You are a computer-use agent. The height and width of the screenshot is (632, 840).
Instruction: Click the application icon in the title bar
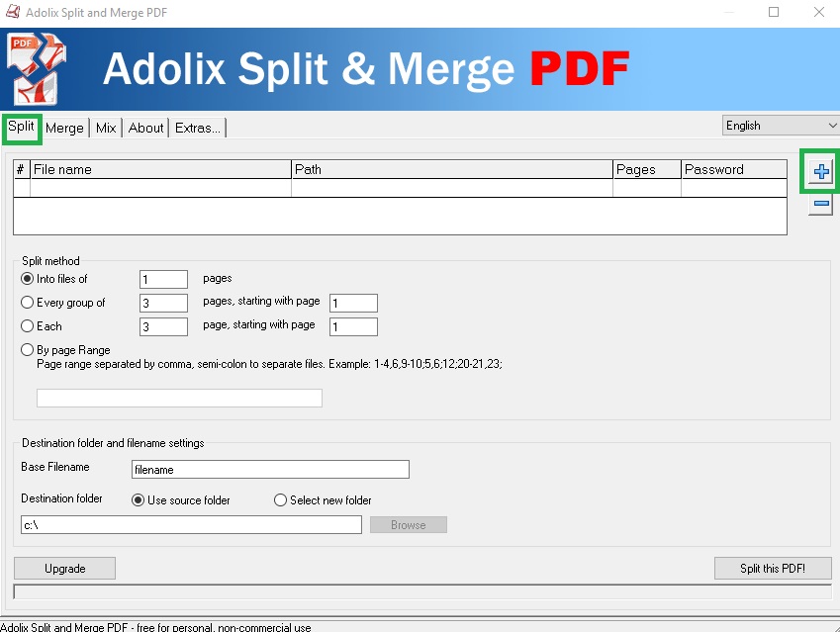(x=12, y=12)
